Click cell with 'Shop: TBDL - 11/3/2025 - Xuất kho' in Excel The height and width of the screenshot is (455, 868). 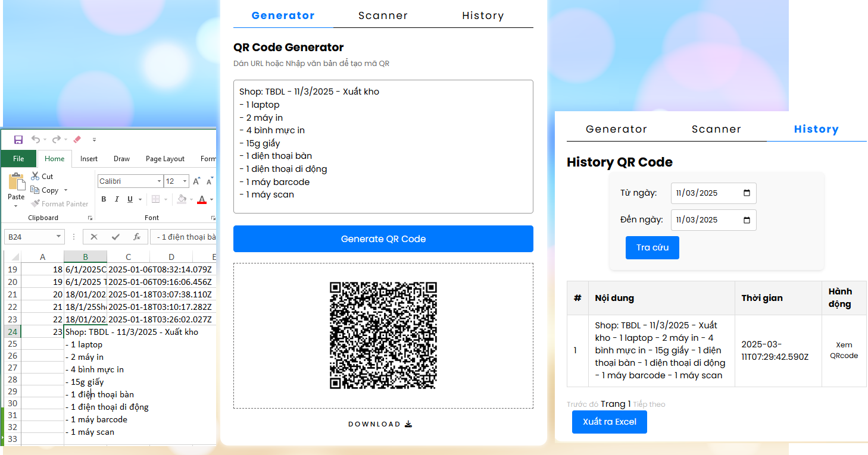pos(132,332)
